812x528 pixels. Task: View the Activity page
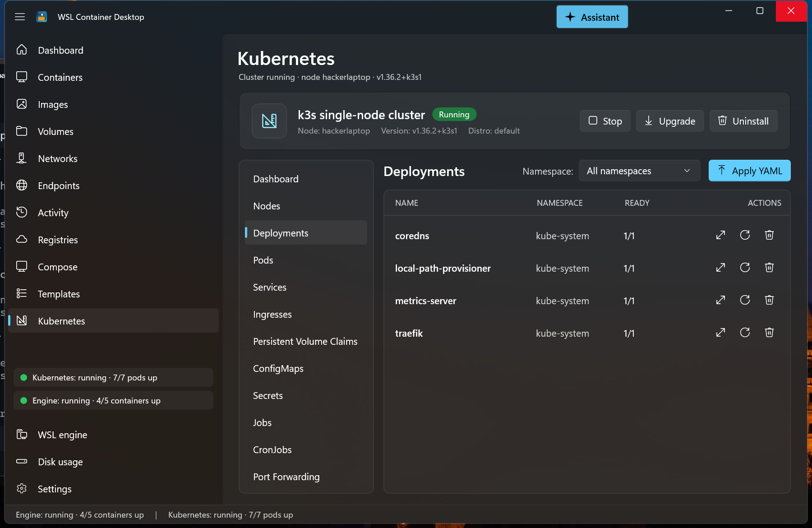pos(113,213)
